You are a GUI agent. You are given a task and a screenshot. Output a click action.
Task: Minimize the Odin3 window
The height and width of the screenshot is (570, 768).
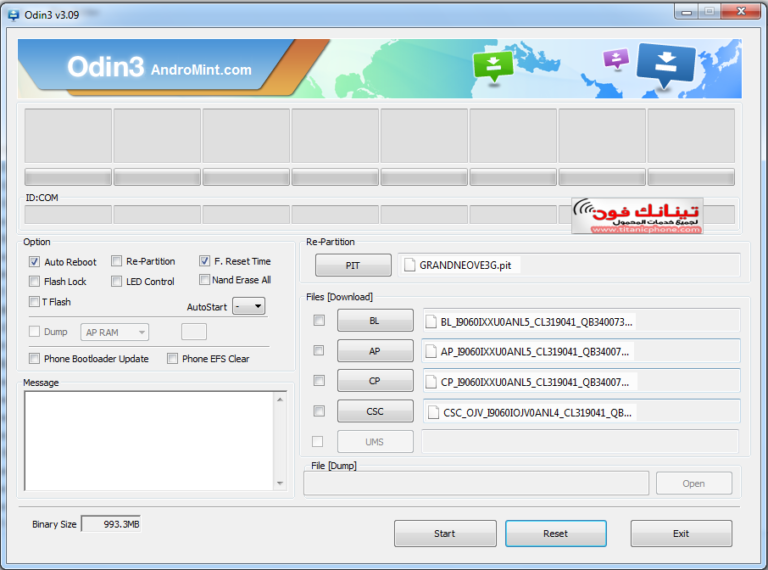687,12
